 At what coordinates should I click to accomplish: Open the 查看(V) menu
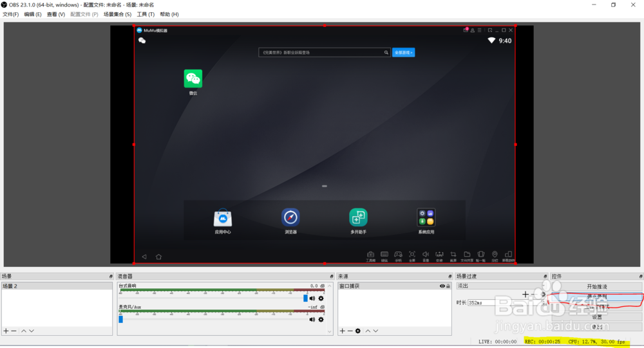[x=56, y=14]
